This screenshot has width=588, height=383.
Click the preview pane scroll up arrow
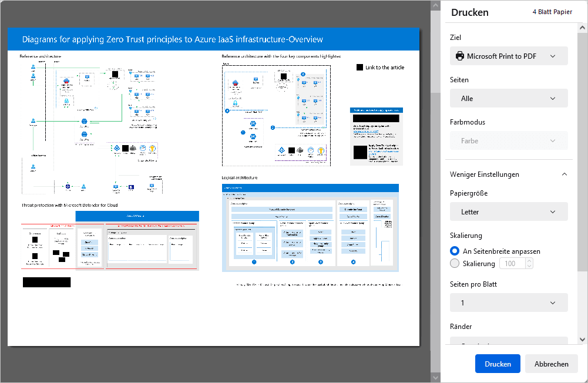pyautogui.click(x=435, y=5)
